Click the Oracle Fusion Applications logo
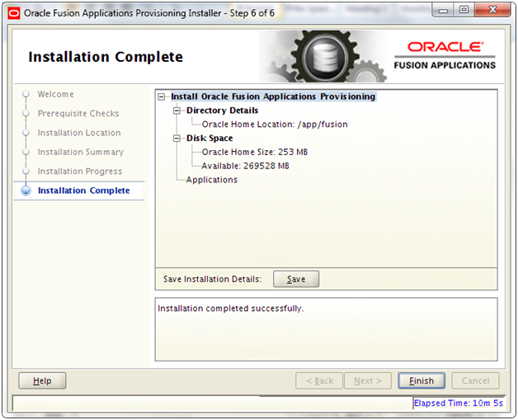Image resolution: width=518 pixels, height=420 pixels. click(445, 55)
